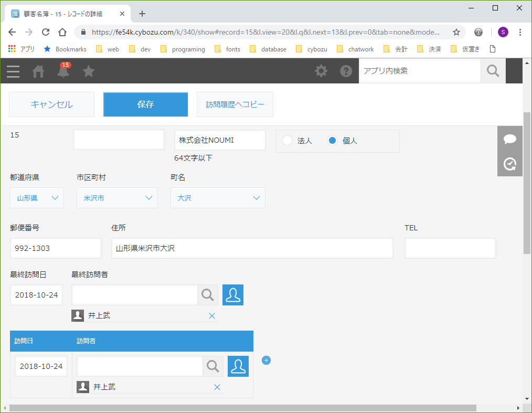
Task: Open a new browser tab
Action: 142,14
